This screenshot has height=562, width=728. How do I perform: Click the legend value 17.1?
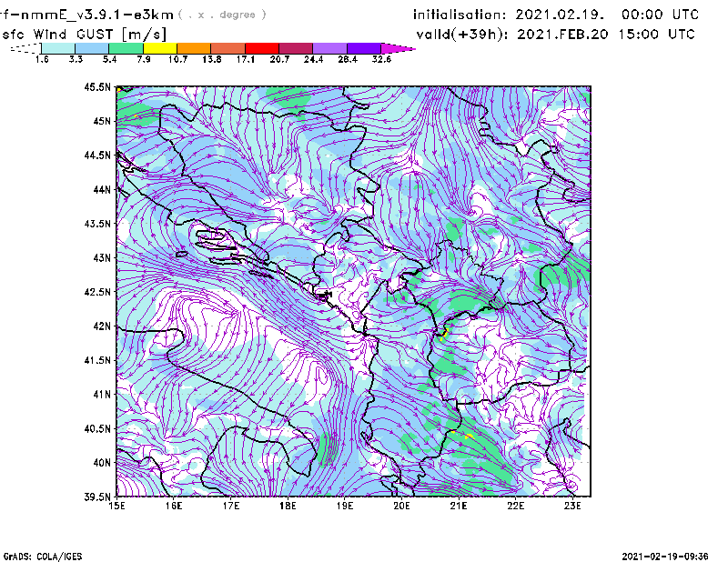[246, 59]
